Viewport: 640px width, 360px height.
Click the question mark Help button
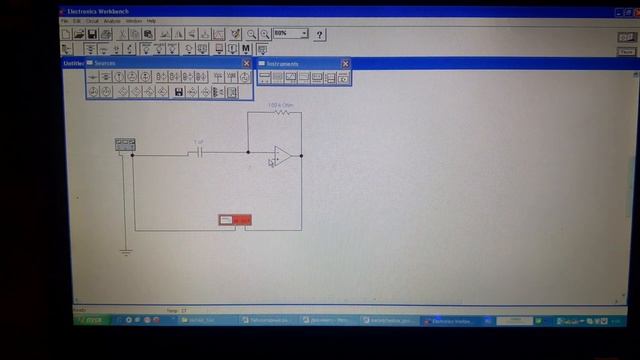coord(320,35)
